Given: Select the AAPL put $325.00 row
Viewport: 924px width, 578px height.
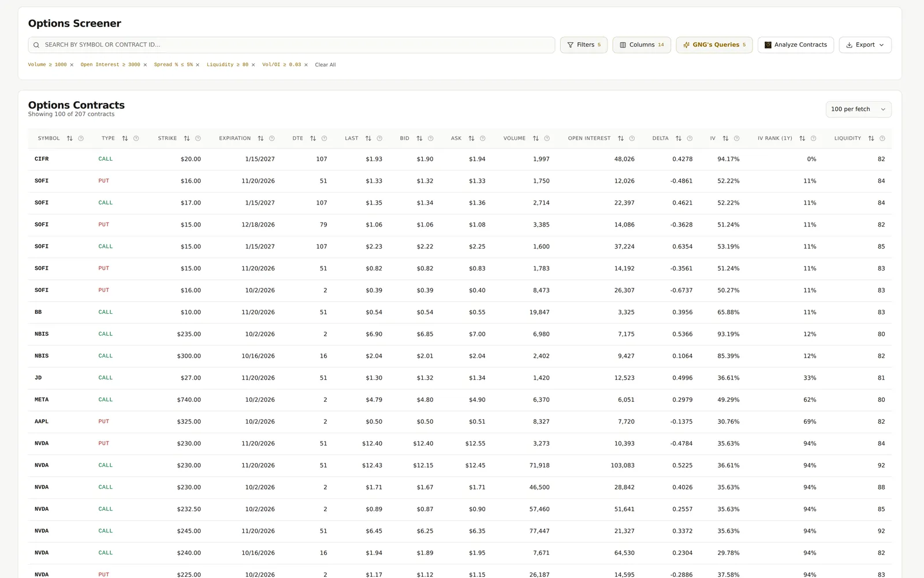Looking at the screenshot, I should click(x=460, y=421).
